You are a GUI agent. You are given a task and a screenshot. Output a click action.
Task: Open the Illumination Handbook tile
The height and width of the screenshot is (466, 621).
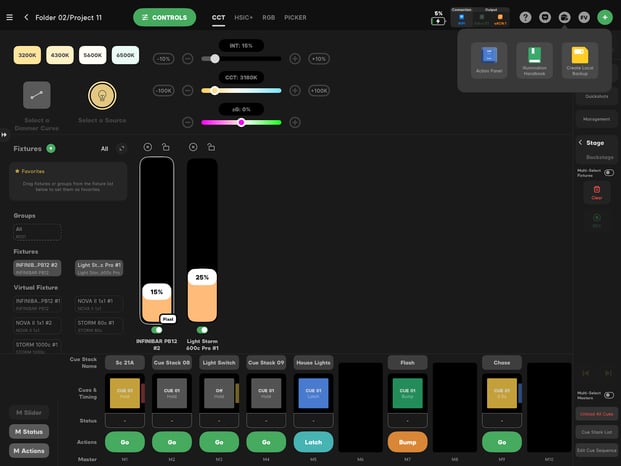pos(534,60)
